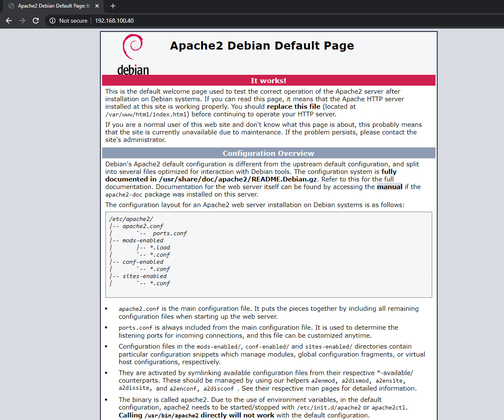This screenshot has height=420, width=504.
Task: Open a new tab with plus icon
Action: [x=113, y=6]
